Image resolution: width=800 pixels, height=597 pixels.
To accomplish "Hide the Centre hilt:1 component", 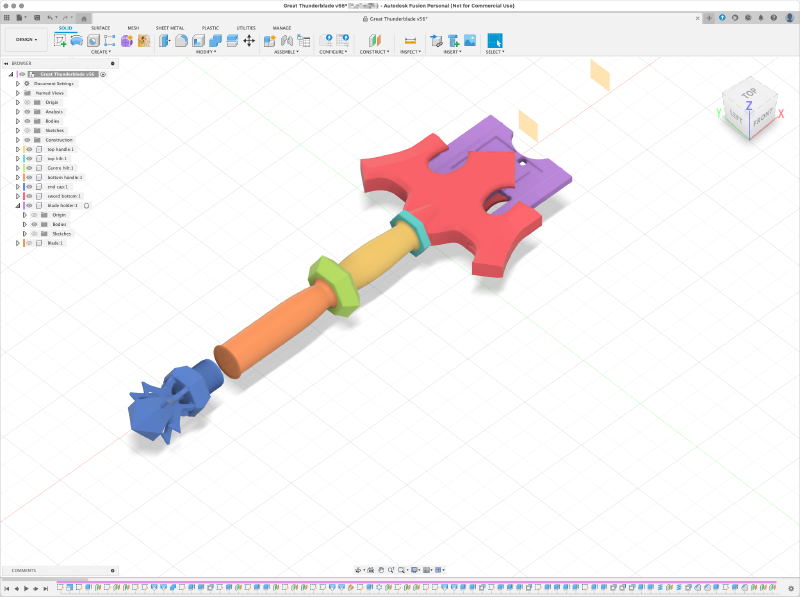I will (x=30, y=168).
